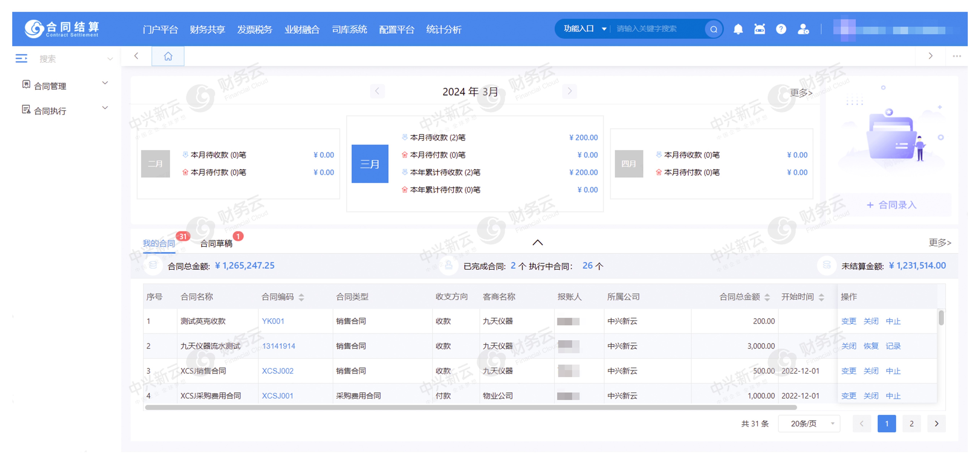980x464 pixels.
Task: Open the 业财融合 menu
Action: coord(302,29)
